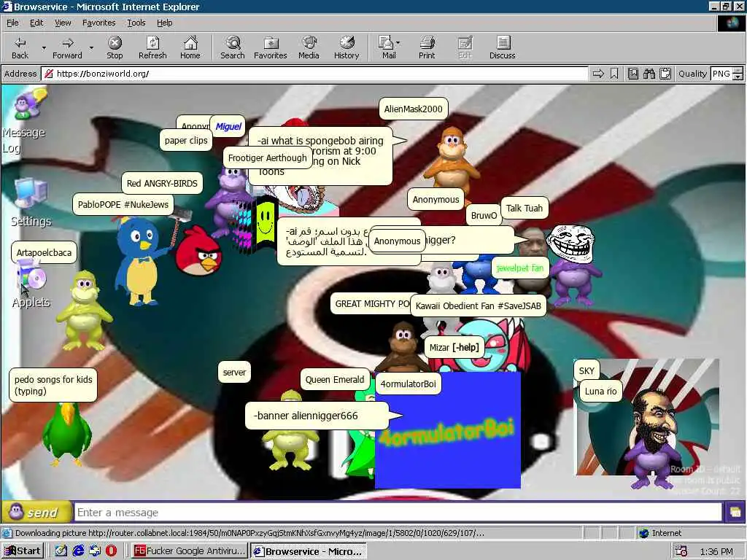This screenshot has width=747, height=560.
Task: Click the 'Frootiger Aerthough' name tag
Action: point(267,157)
